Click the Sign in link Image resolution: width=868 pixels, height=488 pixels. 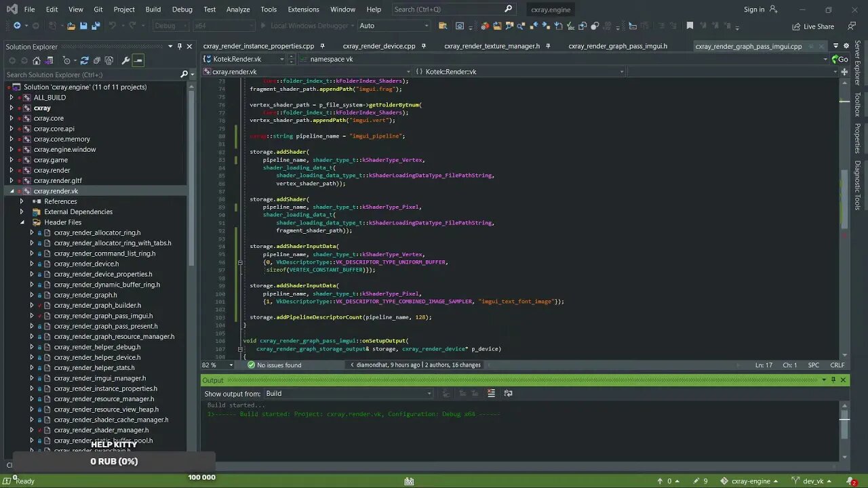[754, 9]
